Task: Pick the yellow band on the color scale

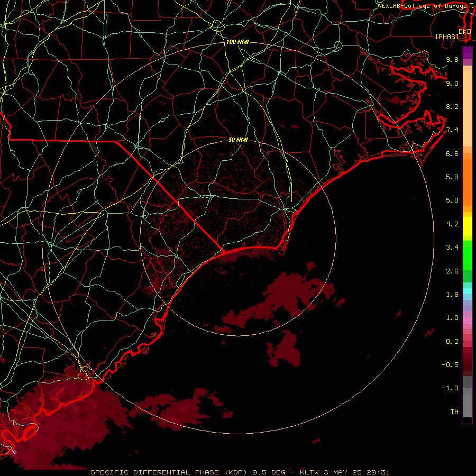Action: coord(467,226)
